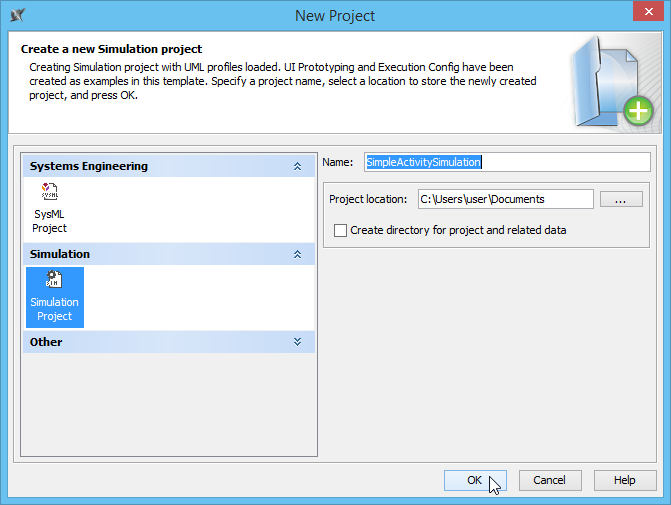Screen dimensions: 671x505
Task: Open Help for the New Project dialog
Action: [624, 480]
